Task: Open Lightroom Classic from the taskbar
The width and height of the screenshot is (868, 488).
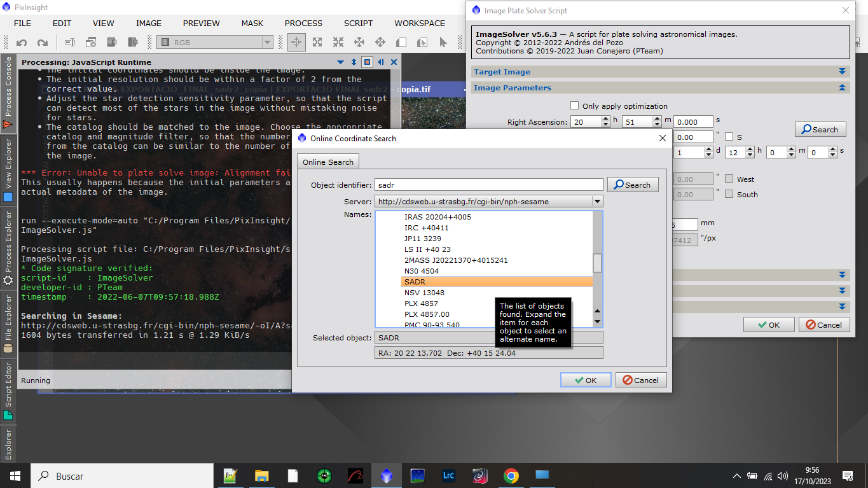Action: click(449, 475)
